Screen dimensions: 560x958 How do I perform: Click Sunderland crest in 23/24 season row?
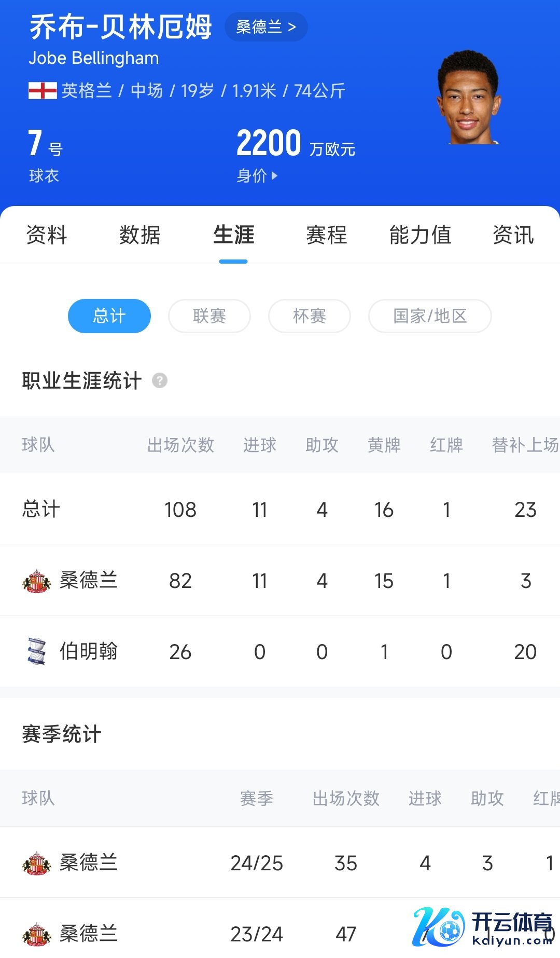tap(36, 934)
